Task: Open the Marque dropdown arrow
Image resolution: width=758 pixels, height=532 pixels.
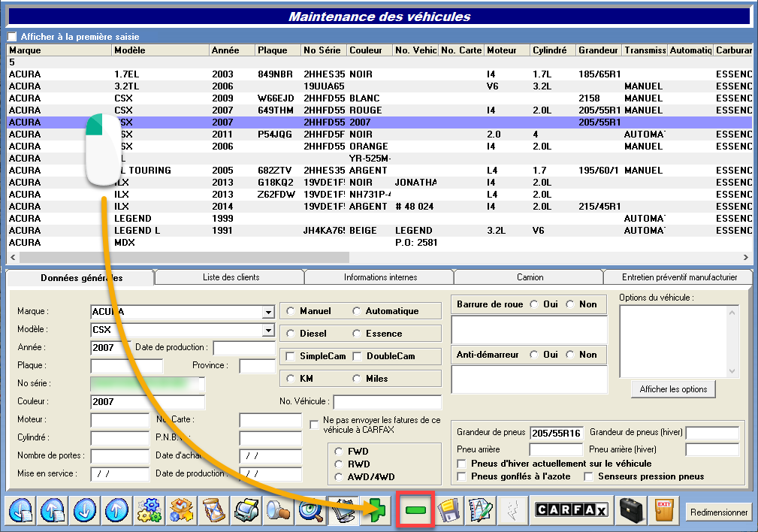Action: click(268, 312)
